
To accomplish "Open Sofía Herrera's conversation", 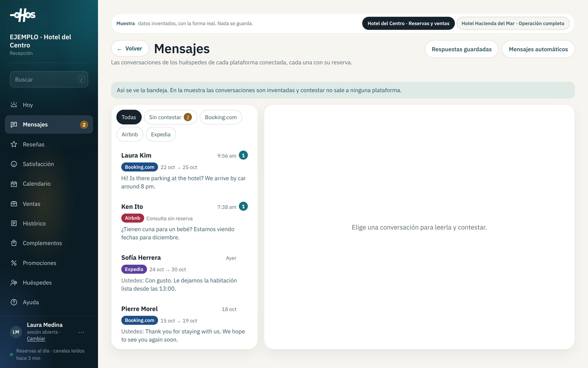I will click(184, 273).
